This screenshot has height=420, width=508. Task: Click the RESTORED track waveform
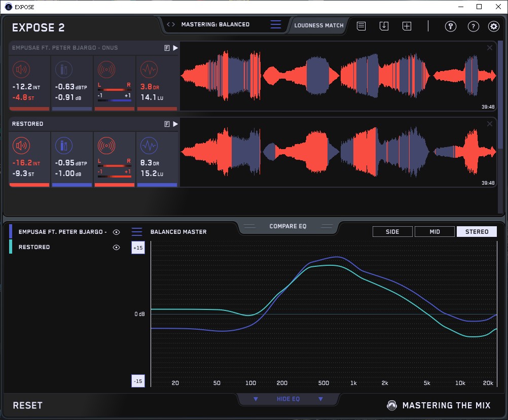pos(338,152)
